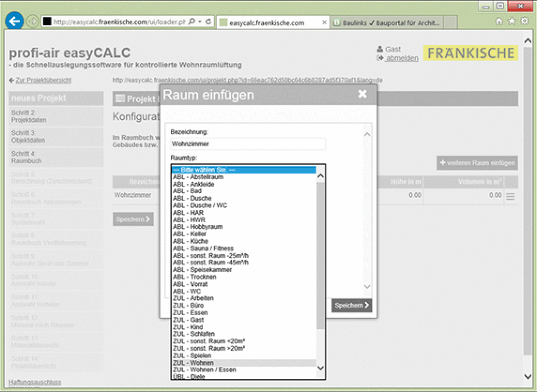Screen dimensions: 537x392
Task: Pick ZUL - Gast from list
Action: pos(244,320)
